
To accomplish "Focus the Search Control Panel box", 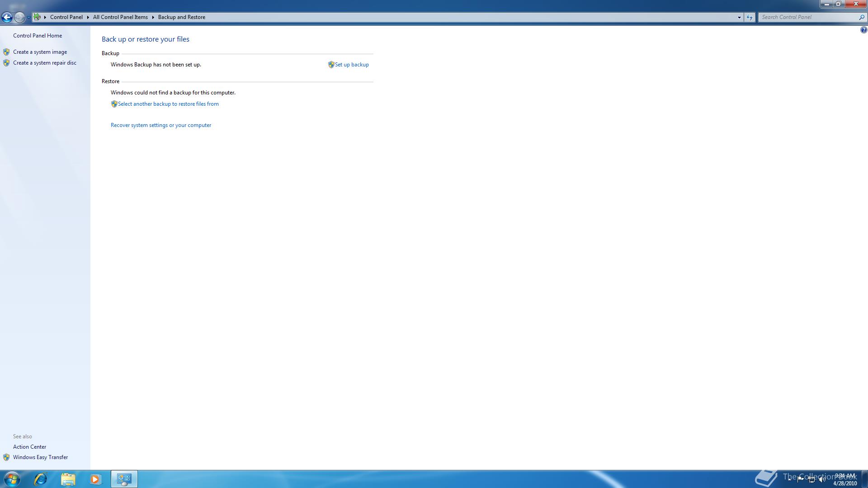I will [808, 17].
